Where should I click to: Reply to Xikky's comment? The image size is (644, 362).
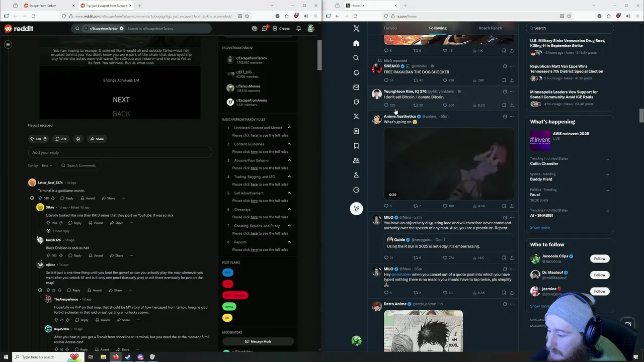[x=75, y=223]
